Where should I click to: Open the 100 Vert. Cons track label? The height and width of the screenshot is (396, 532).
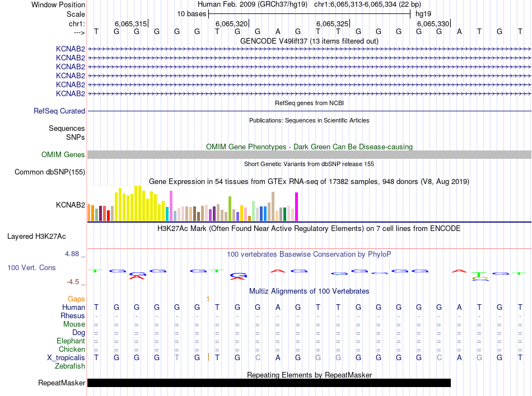(x=31, y=268)
